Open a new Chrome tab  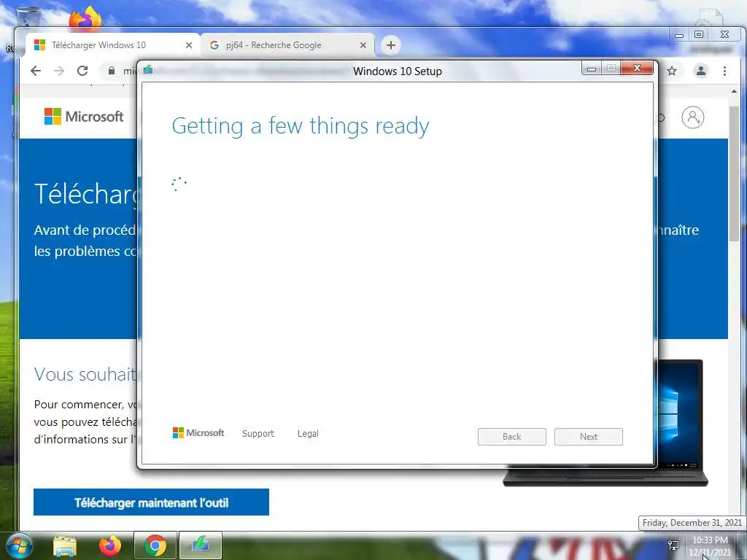coord(391,45)
